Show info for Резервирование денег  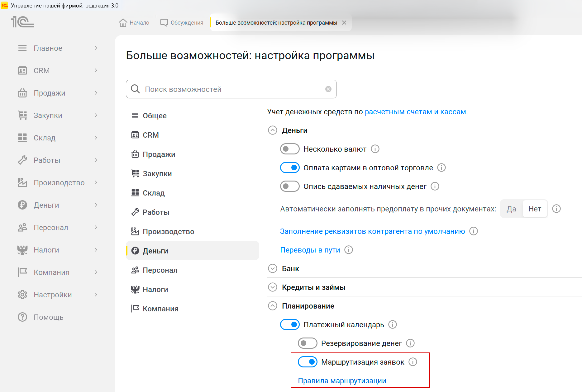[410, 343]
